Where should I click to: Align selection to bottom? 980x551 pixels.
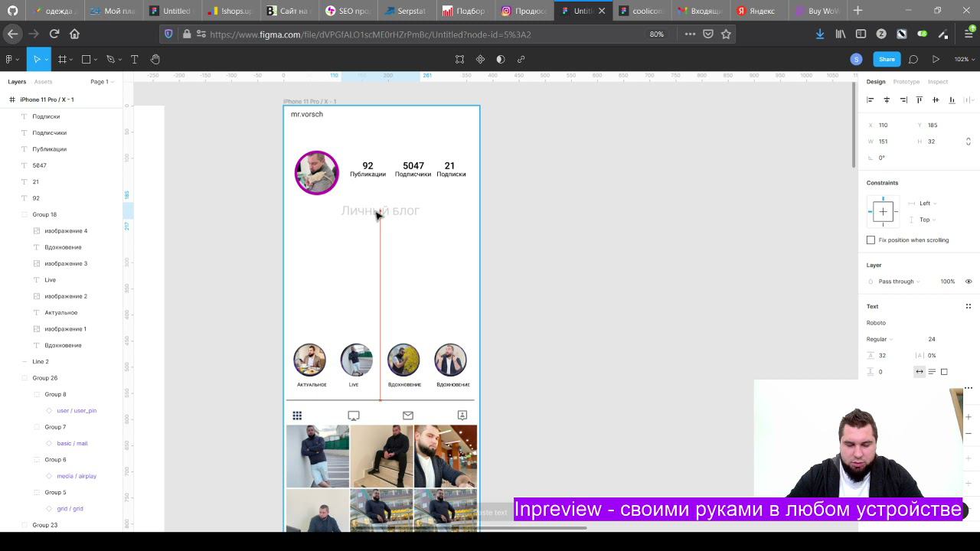click(x=952, y=99)
